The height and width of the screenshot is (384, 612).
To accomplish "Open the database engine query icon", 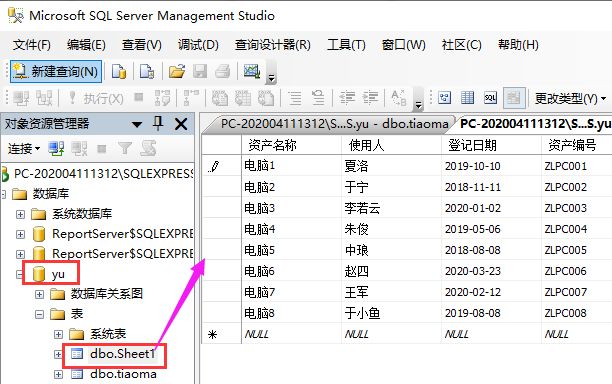I will pyautogui.click(x=119, y=71).
